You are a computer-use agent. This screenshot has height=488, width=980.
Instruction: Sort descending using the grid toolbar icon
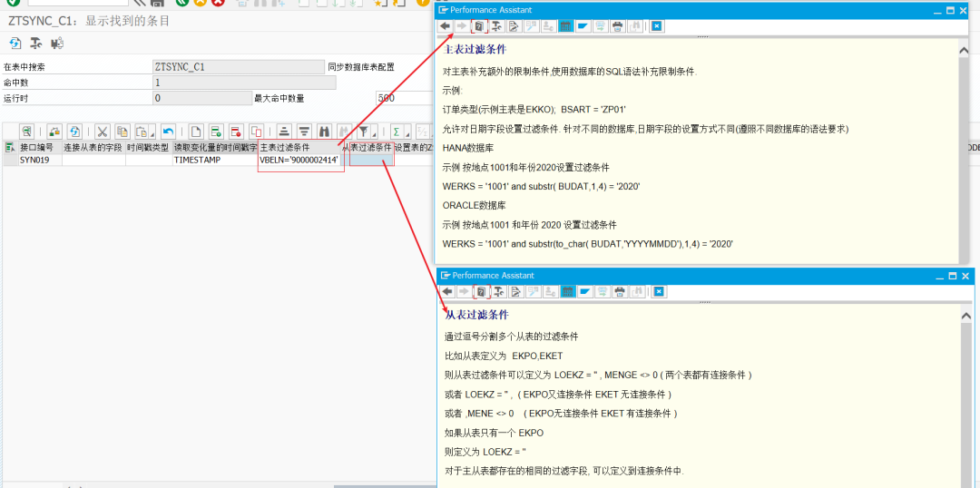click(304, 132)
